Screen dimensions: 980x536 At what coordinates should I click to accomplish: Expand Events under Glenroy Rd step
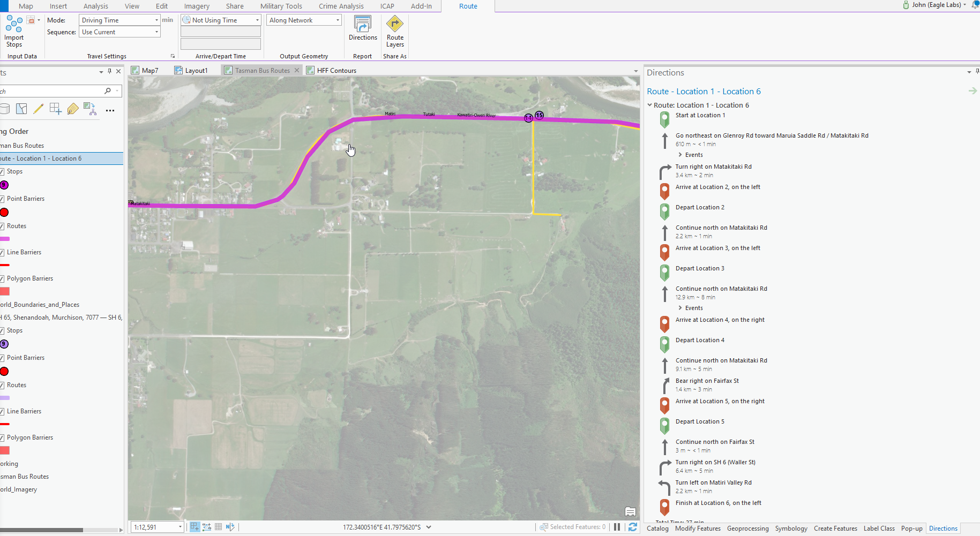click(680, 155)
